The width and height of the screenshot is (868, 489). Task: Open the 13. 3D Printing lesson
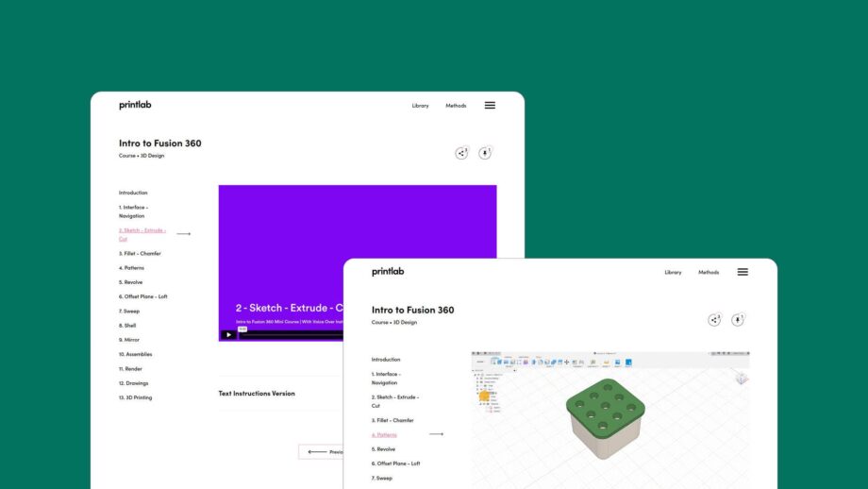pyautogui.click(x=135, y=397)
